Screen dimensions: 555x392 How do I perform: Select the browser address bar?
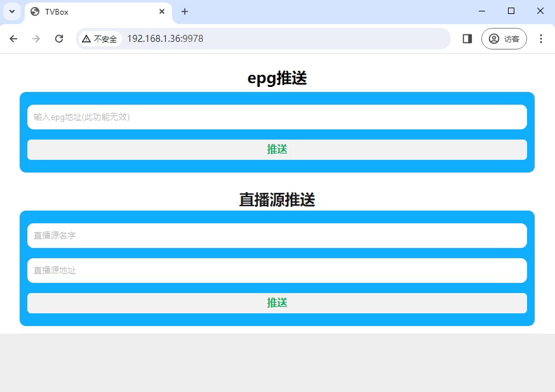click(254, 39)
